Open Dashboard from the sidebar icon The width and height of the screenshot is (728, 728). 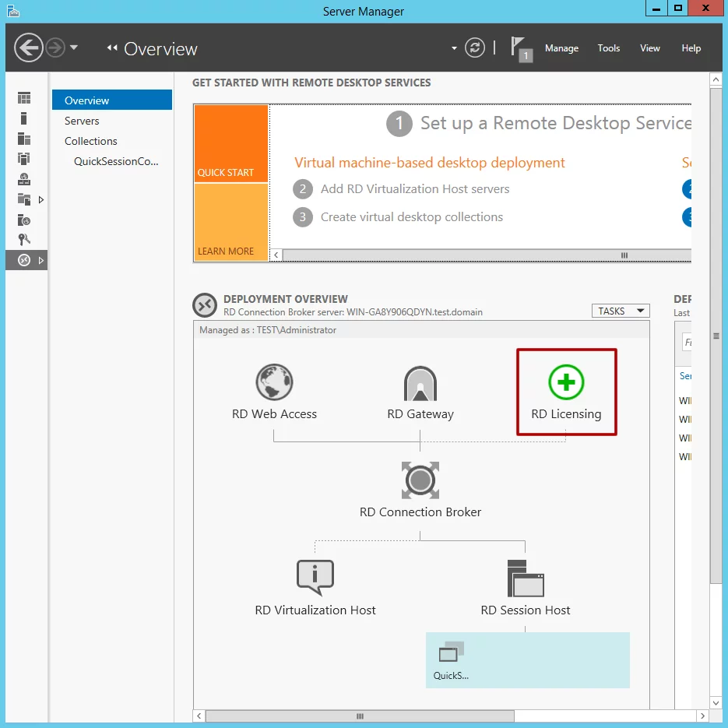[24, 98]
